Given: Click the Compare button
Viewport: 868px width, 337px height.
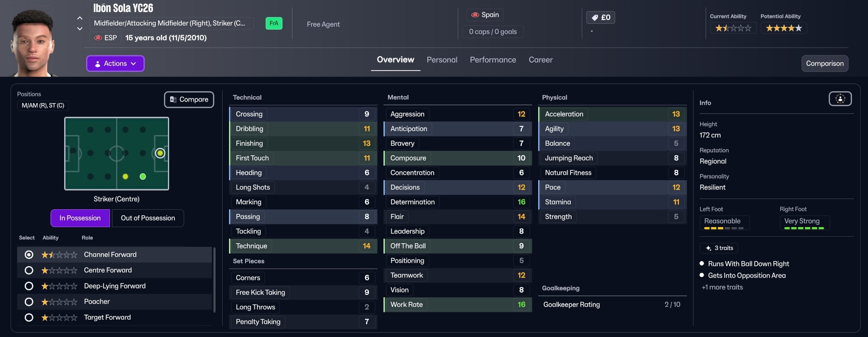Looking at the screenshot, I should click(189, 99).
